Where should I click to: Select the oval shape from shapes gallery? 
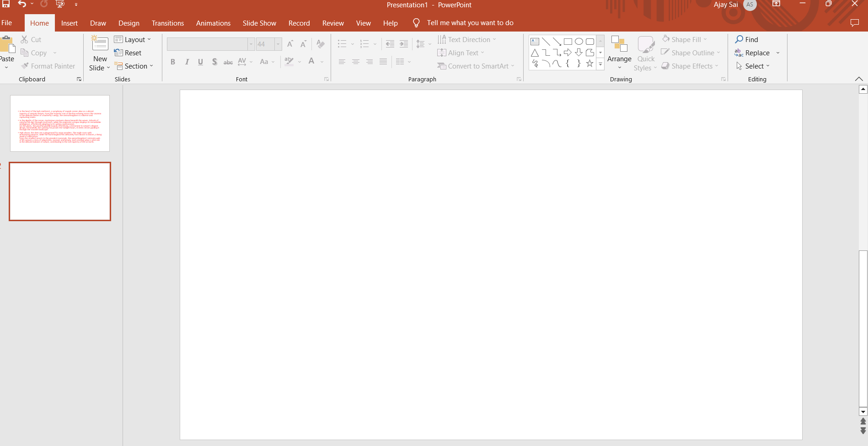pos(579,42)
